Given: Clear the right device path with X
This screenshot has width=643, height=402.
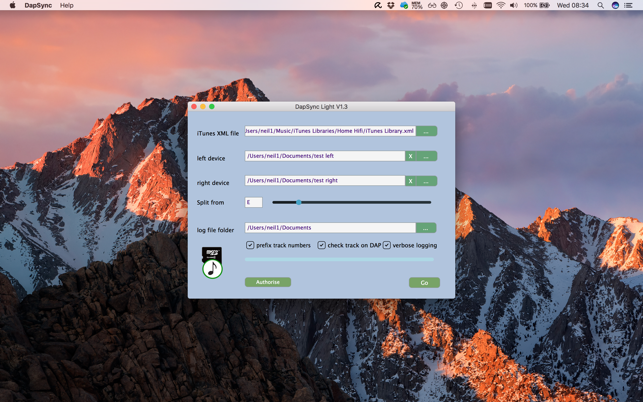Looking at the screenshot, I should pyautogui.click(x=410, y=181).
